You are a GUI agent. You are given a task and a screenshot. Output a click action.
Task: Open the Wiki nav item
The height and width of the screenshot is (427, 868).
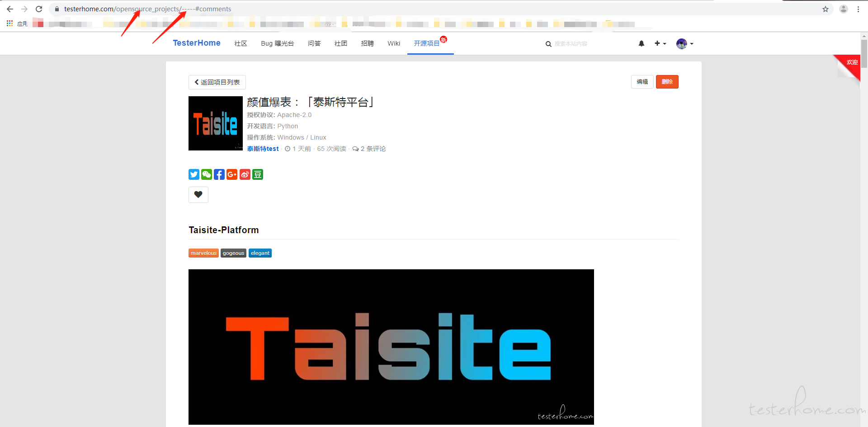click(x=394, y=43)
